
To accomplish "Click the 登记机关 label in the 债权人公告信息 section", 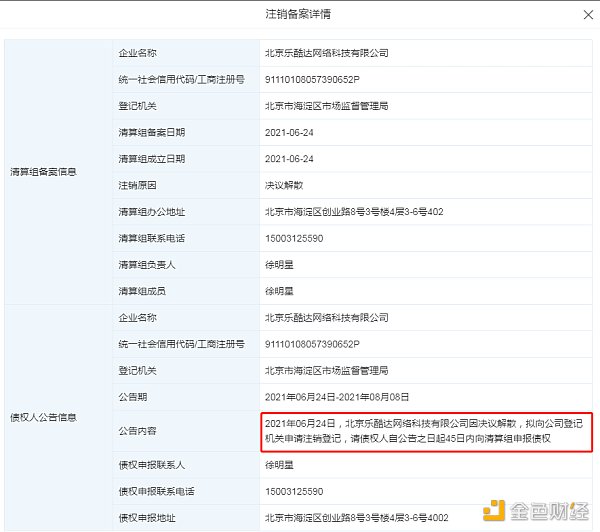I will (x=137, y=370).
